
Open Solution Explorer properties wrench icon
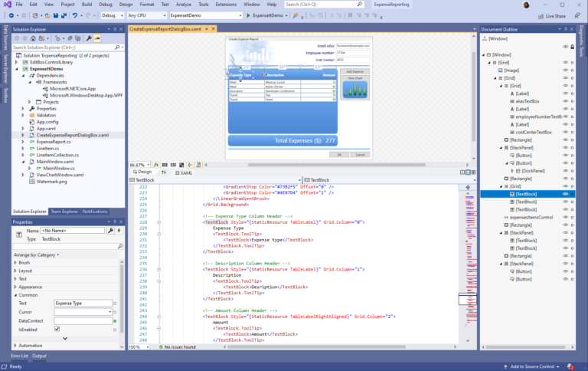click(x=90, y=38)
